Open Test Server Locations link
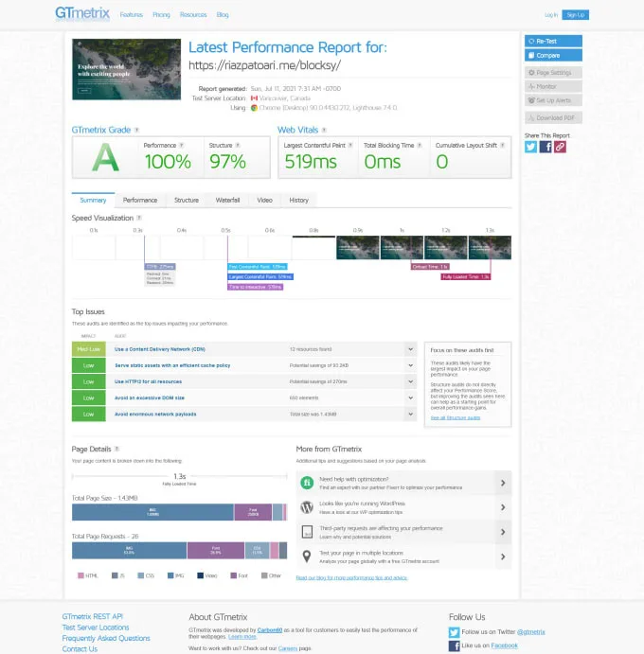Image resolution: width=644 pixels, height=654 pixels. 96,627
